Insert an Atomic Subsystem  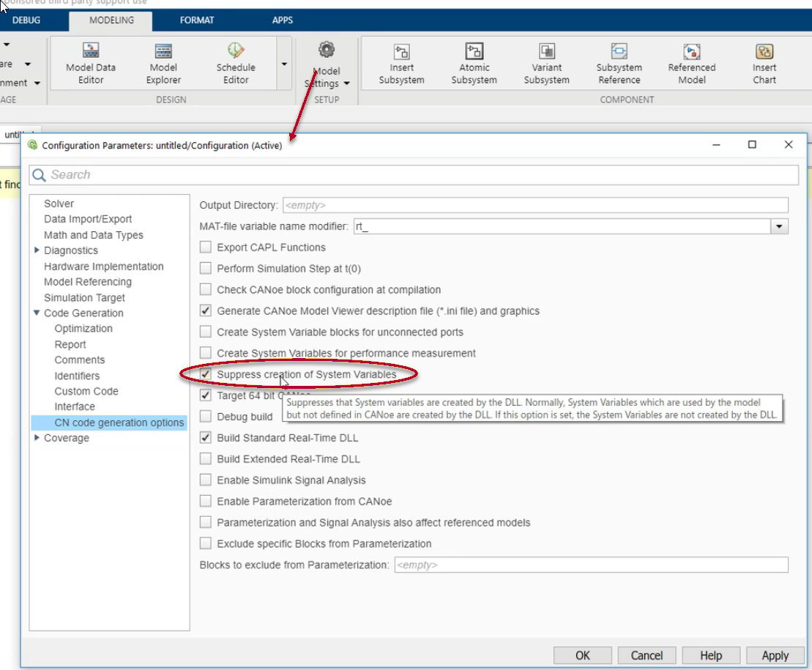tap(474, 62)
